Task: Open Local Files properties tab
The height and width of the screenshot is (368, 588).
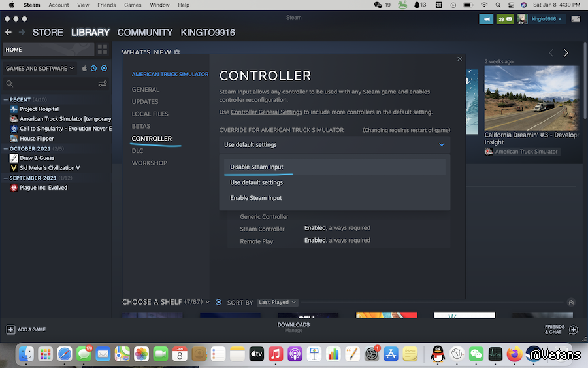Action: click(x=150, y=114)
